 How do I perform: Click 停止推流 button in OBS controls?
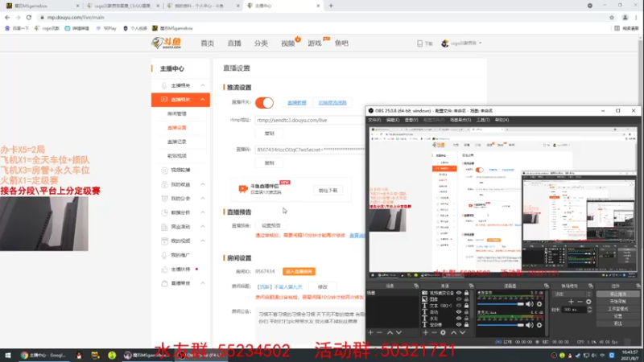tap(617, 294)
